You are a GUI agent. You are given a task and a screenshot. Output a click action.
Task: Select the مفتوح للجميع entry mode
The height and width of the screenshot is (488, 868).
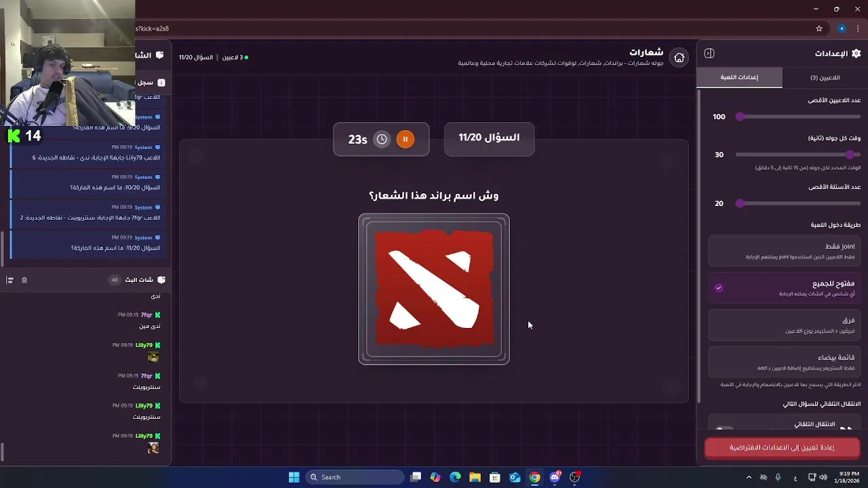tap(785, 288)
